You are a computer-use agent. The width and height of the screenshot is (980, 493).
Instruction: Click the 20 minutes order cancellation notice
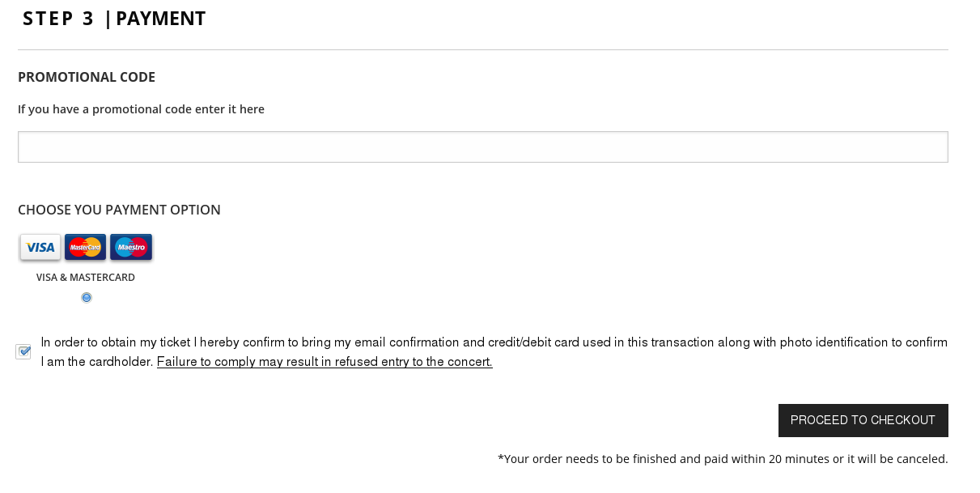coord(723,459)
